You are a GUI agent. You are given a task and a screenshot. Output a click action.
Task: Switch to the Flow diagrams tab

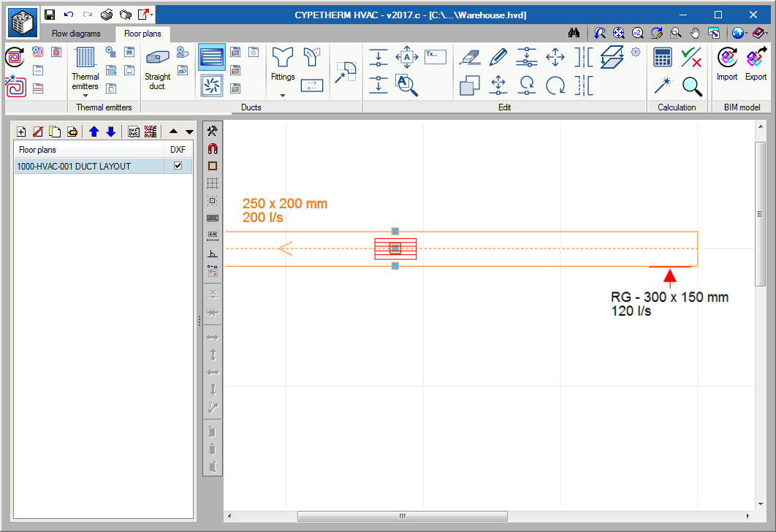[x=76, y=34]
